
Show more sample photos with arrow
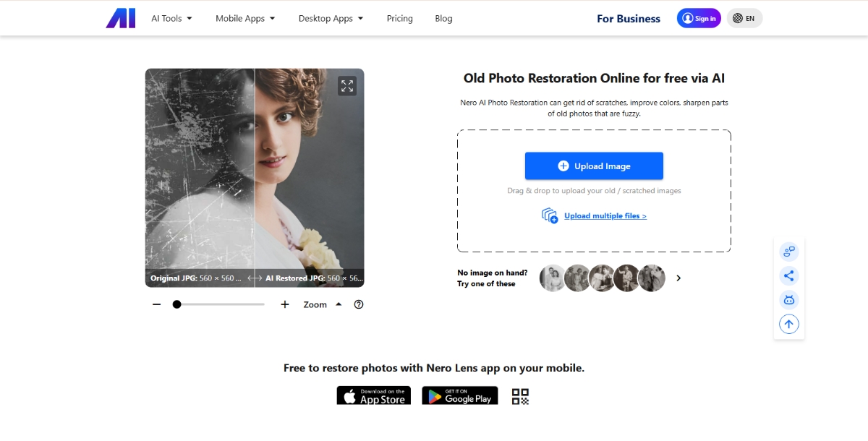678,278
